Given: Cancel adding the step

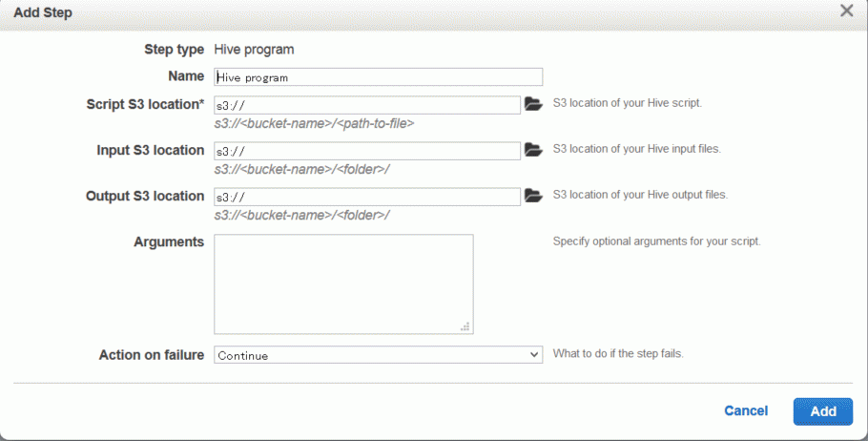Looking at the screenshot, I should pos(746,411).
